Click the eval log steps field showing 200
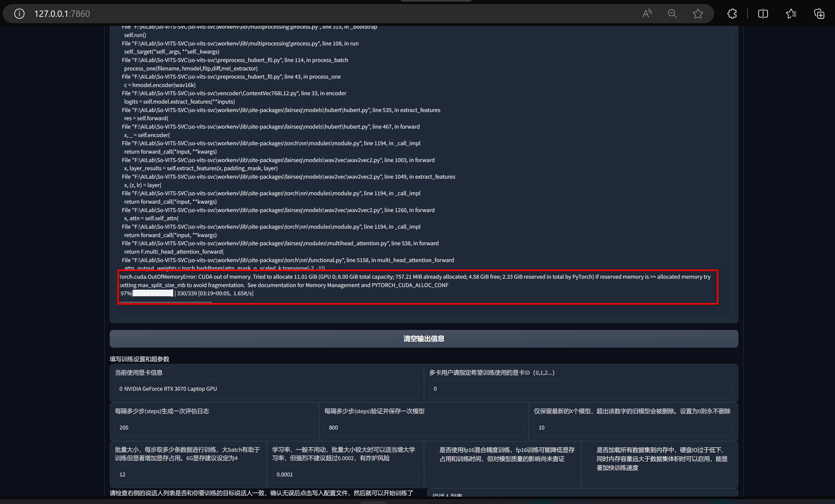This screenshot has width=835, height=504. [214, 427]
